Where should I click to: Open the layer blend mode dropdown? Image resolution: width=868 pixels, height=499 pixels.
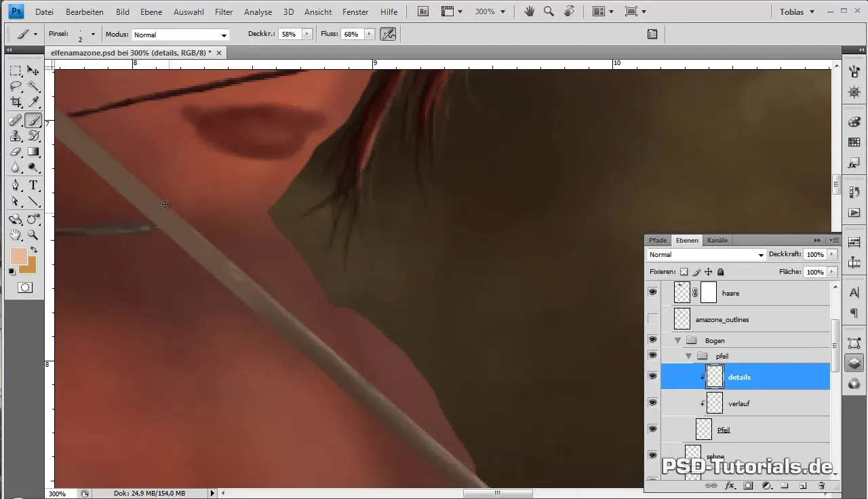[x=705, y=255]
